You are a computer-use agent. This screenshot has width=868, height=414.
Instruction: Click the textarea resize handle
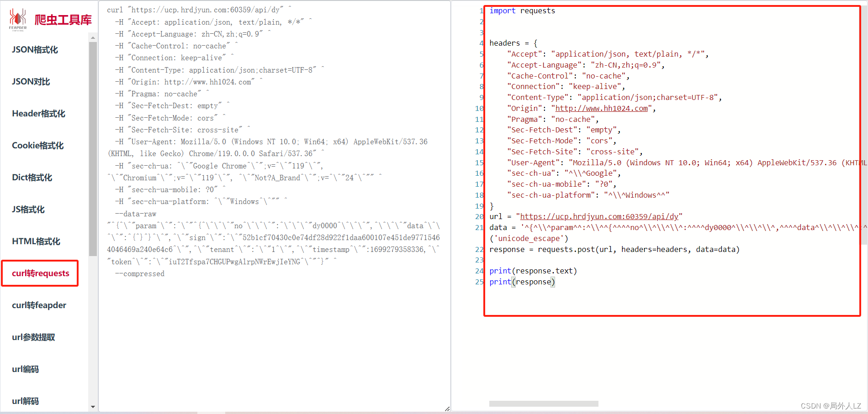(447, 409)
